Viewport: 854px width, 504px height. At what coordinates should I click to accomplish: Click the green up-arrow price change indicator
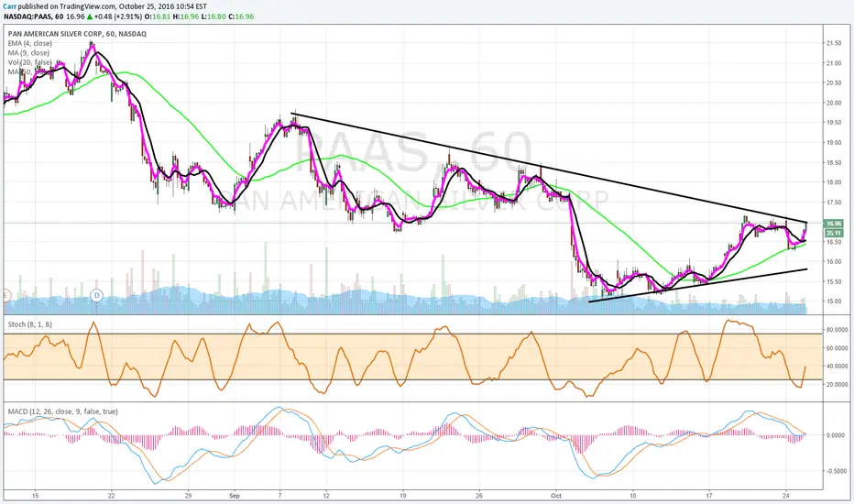[x=90, y=16]
